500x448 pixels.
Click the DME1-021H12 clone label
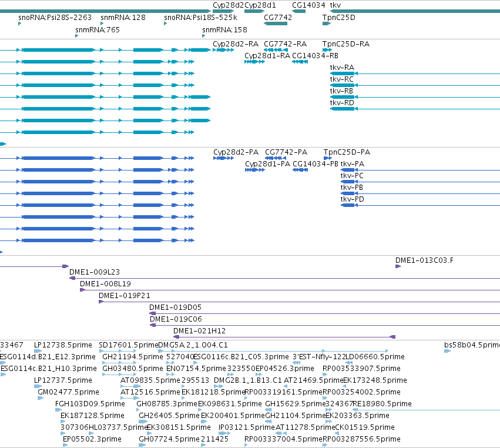tap(200, 331)
